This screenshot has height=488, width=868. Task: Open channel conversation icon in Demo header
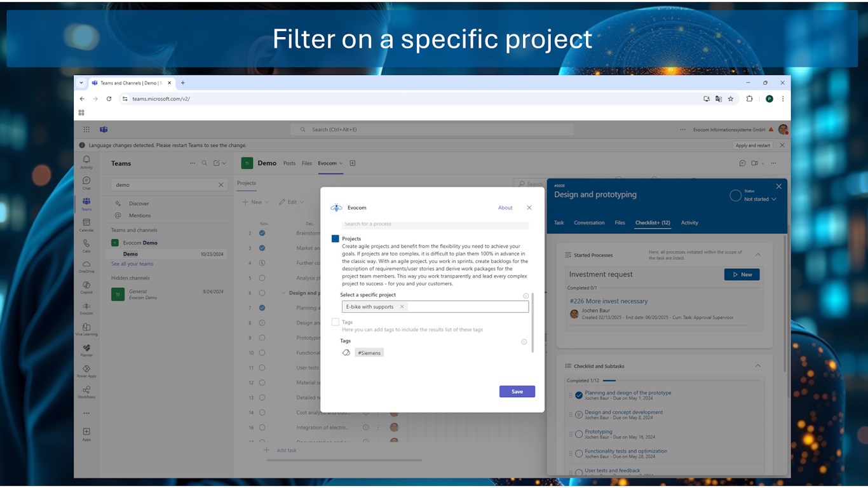coord(742,163)
